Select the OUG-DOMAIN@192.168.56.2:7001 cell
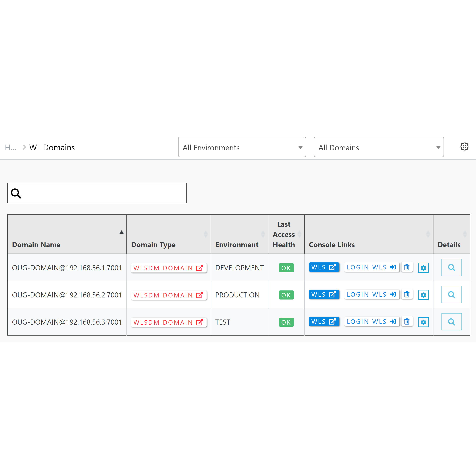 67,295
